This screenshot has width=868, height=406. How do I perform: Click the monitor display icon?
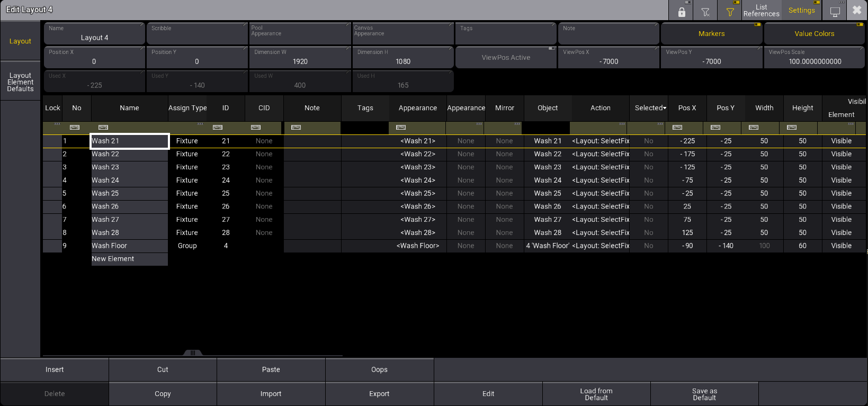835,12
